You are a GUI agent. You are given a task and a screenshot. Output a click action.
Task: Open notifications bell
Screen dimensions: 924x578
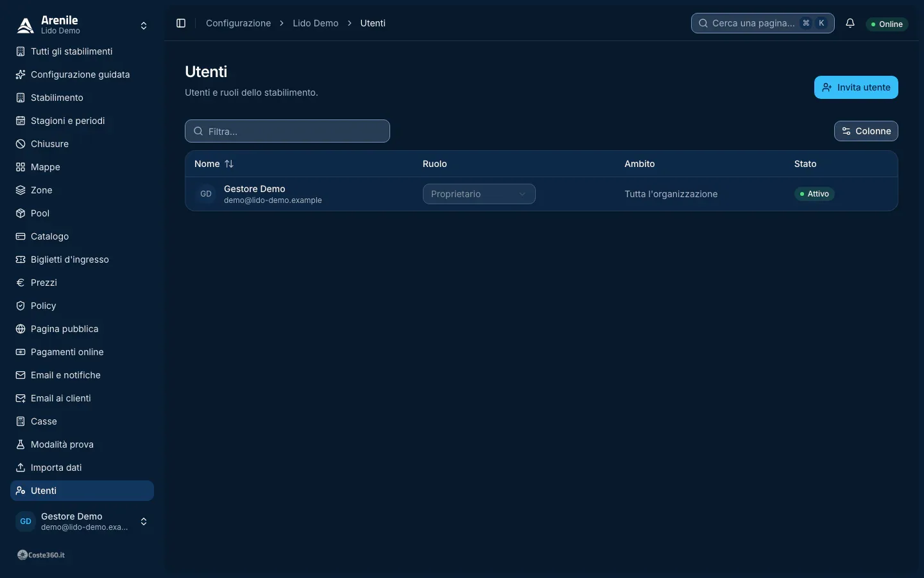tap(850, 23)
